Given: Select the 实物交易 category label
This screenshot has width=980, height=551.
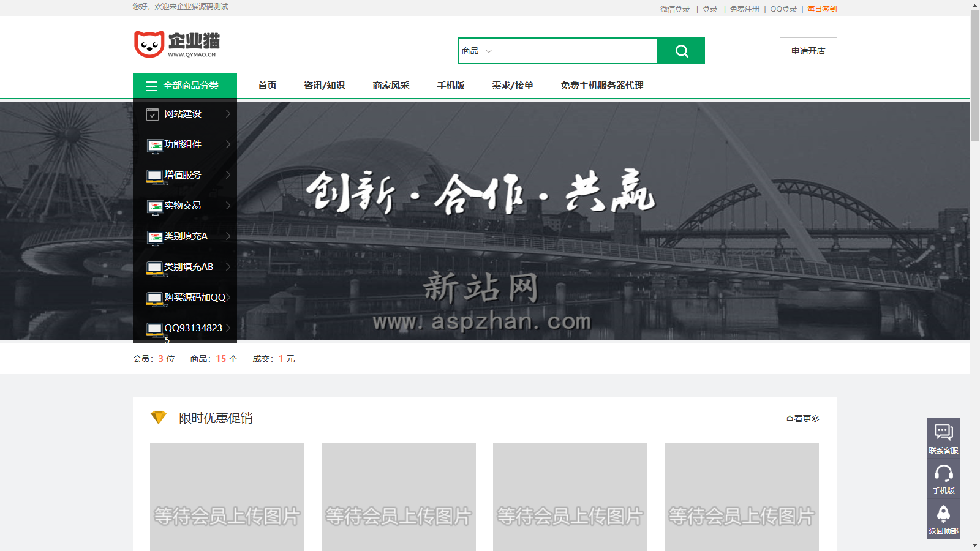Looking at the screenshot, I should point(183,206).
